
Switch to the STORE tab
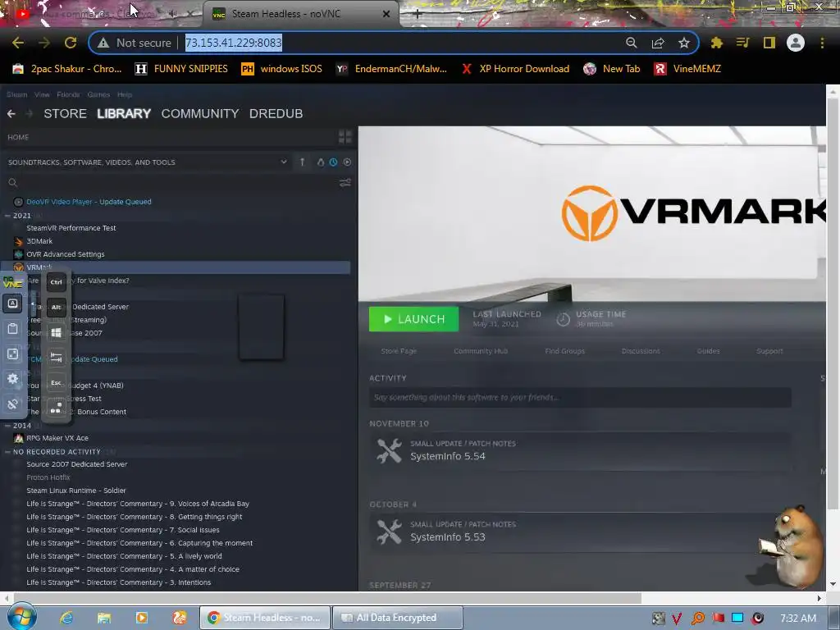[x=65, y=113]
